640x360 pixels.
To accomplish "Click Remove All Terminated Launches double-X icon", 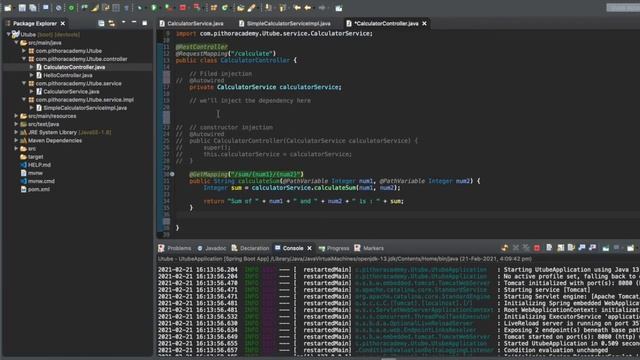I will [x=526, y=248].
